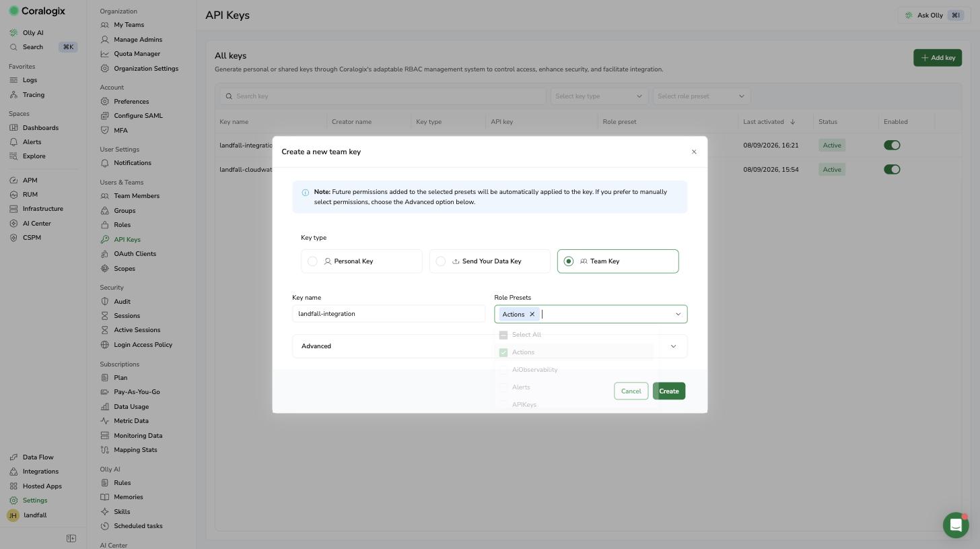Open CSPM security section
980x549 pixels.
click(26, 238)
